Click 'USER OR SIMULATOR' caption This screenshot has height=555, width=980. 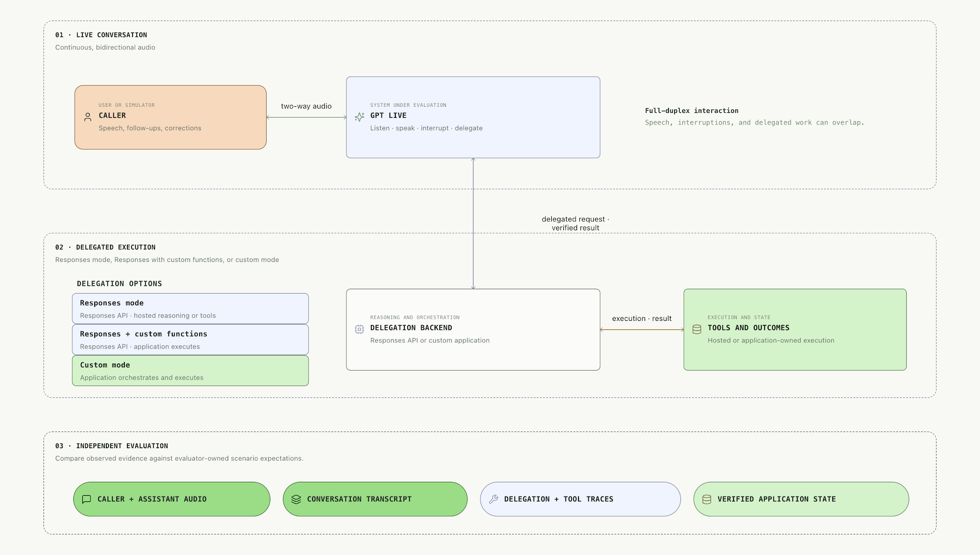click(x=127, y=105)
